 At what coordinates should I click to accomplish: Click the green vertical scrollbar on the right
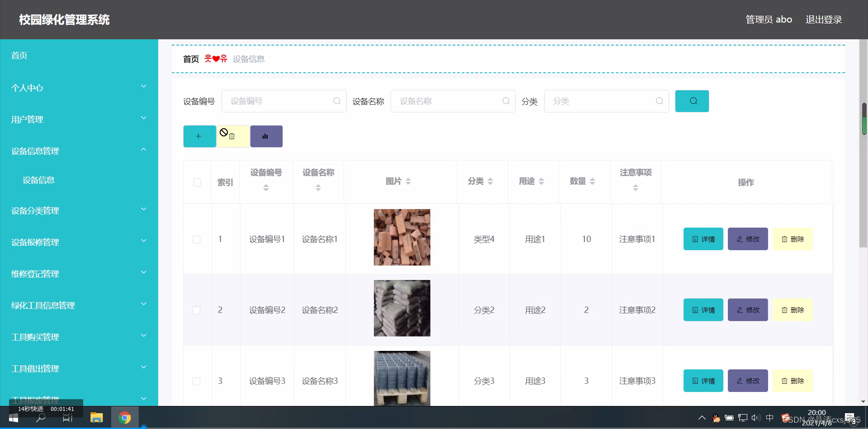tap(864, 122)
